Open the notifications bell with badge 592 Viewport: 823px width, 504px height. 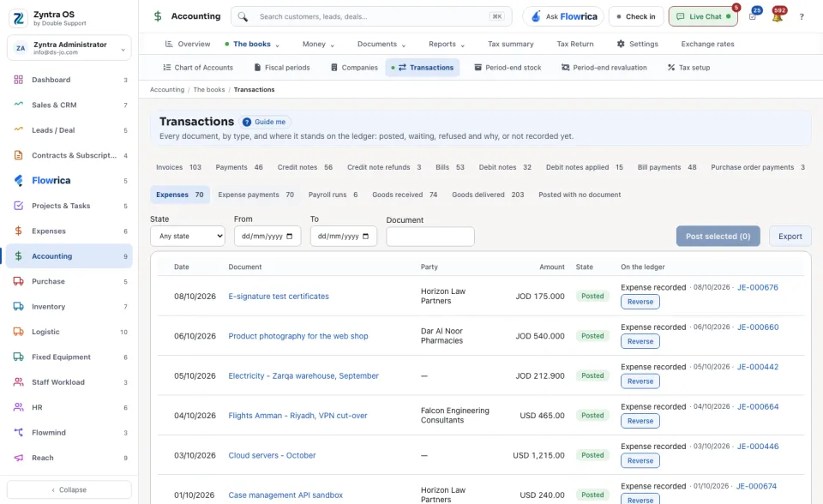pos(778,16)
